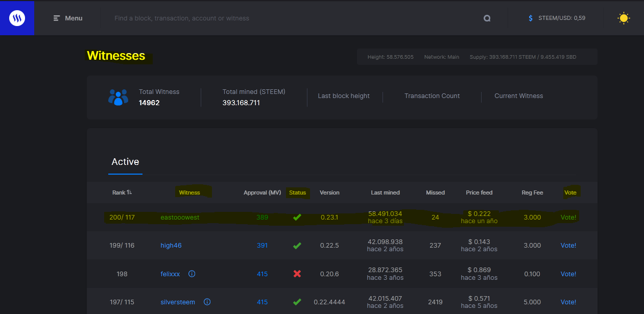
Task: Sort by Rank column header
Action: [x=122, y=192]
